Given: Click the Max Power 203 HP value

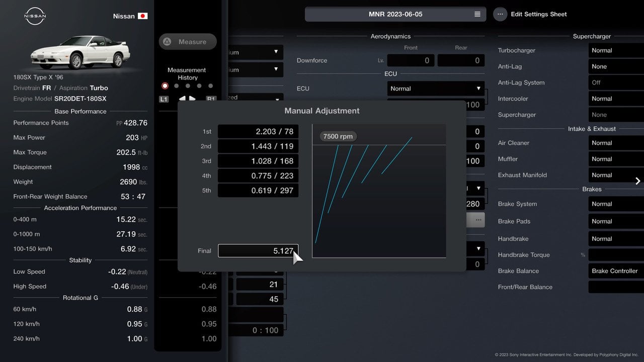Looking at the screenshot, I should 136,137.
